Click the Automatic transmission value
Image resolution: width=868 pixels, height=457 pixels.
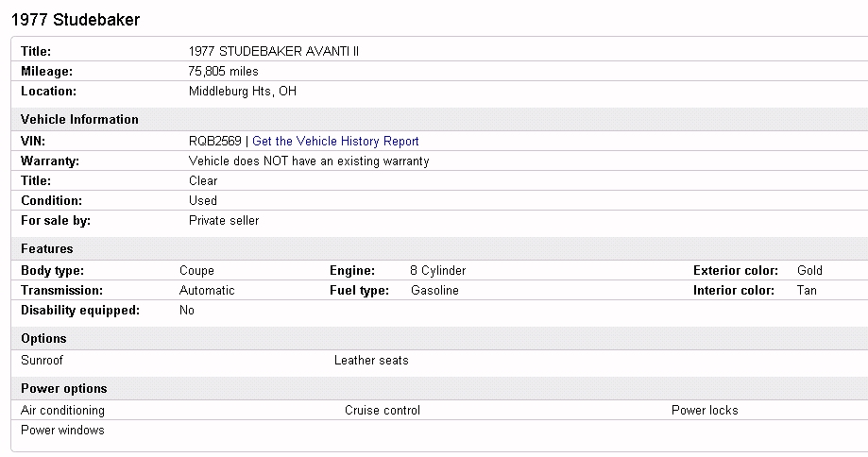[207, 291]
